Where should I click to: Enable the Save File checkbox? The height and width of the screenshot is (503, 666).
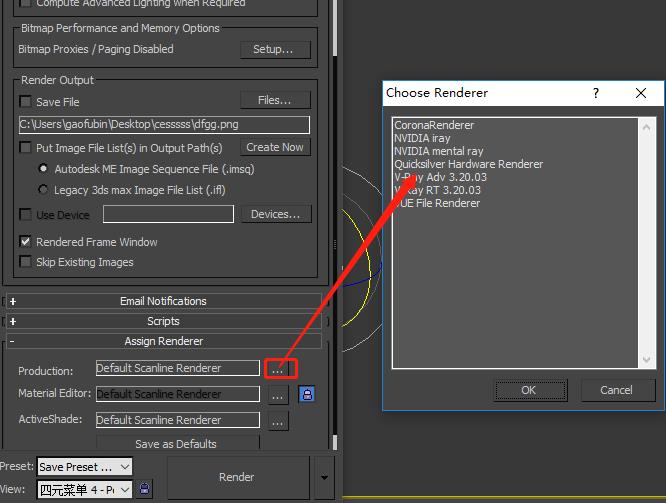pyautogui.click(x=26, y=101)
